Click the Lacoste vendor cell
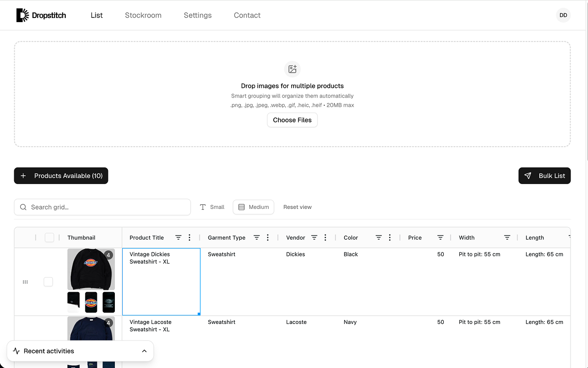The height and width of the screenshot is (368, 588). coord(307,342)
